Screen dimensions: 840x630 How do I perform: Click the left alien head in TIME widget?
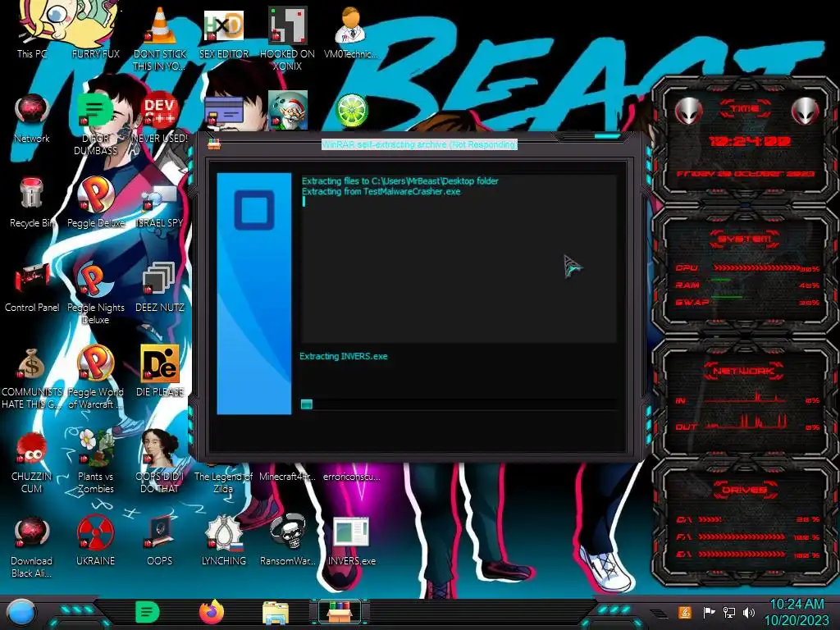[689, 112]
